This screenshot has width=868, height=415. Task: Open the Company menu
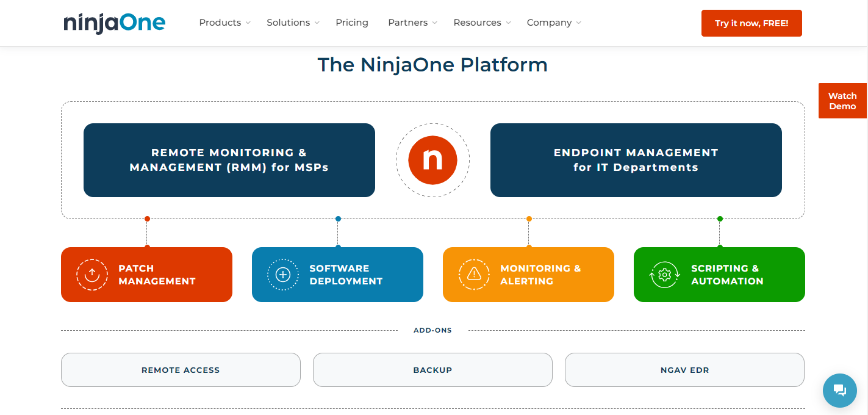point(550,23)
